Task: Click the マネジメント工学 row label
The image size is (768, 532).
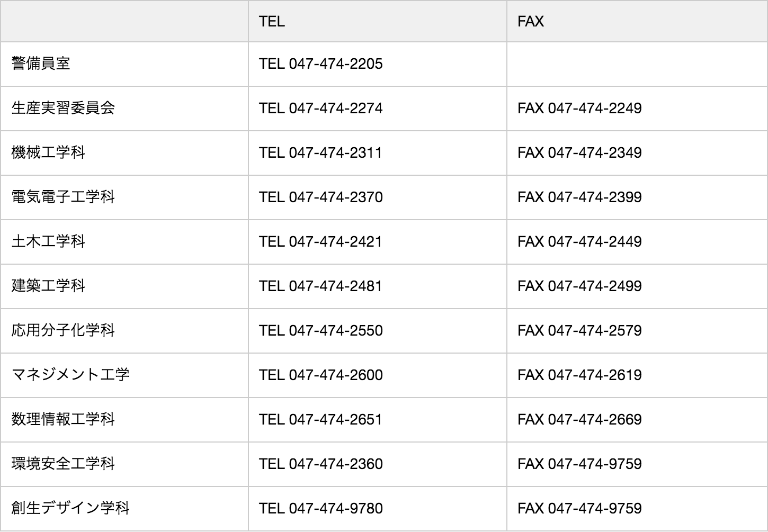Action: tap(70, 375)
